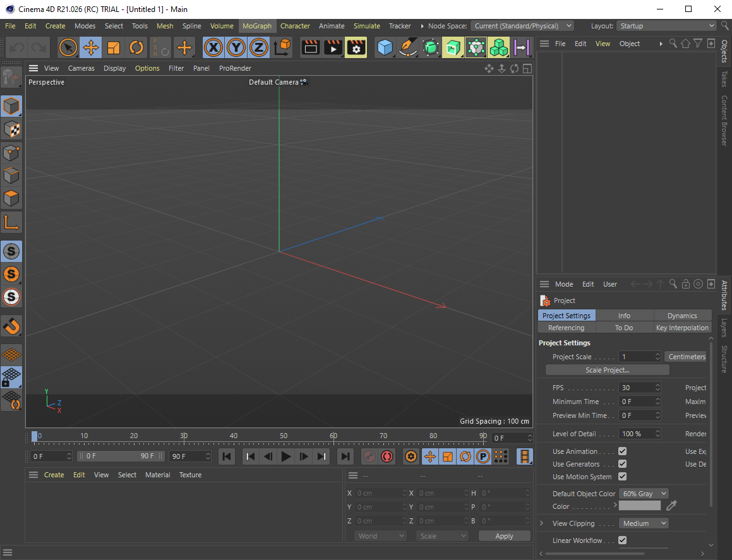Switch to Polygons mode icon
The height and width of the screenshot is (560, 732).
[x=11, y=198]
